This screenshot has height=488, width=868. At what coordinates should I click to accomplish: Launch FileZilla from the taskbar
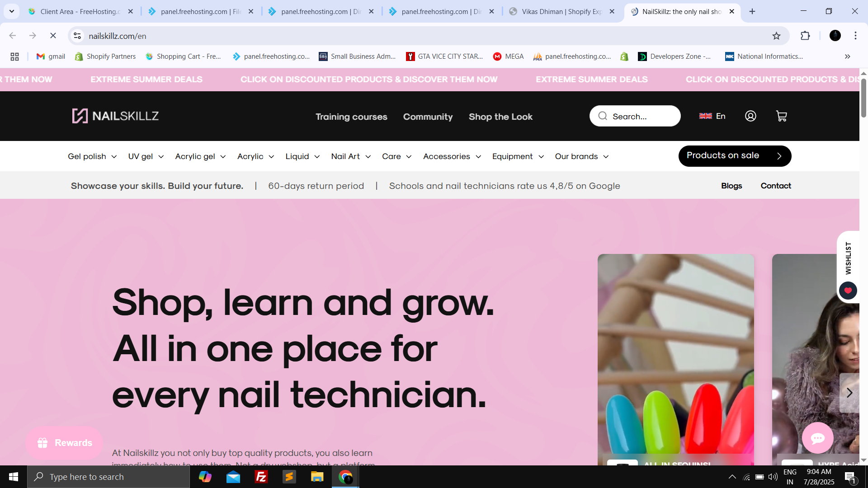[261, 477]
